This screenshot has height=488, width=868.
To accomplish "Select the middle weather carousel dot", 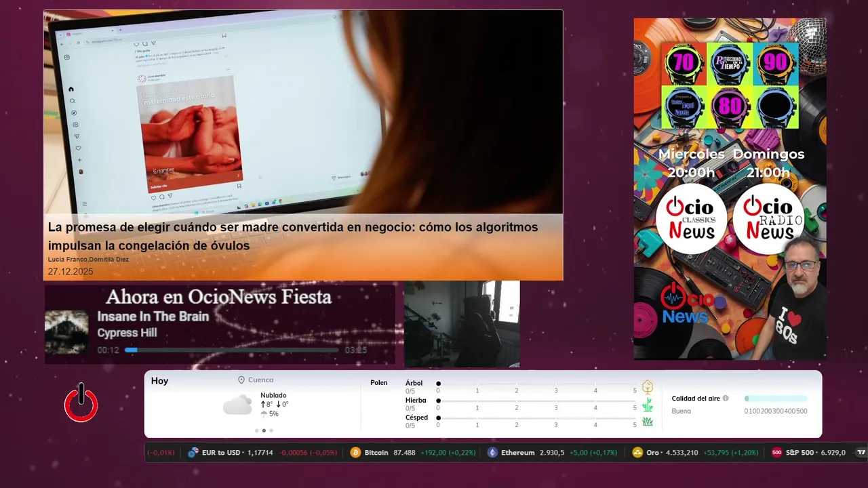I will (264, 430).
